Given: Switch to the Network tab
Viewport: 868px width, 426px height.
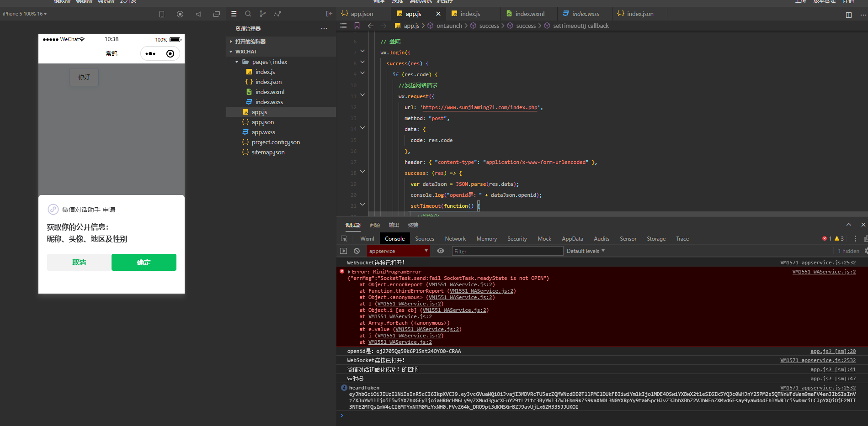Looking at the screenshot, I should click(455, 239).
